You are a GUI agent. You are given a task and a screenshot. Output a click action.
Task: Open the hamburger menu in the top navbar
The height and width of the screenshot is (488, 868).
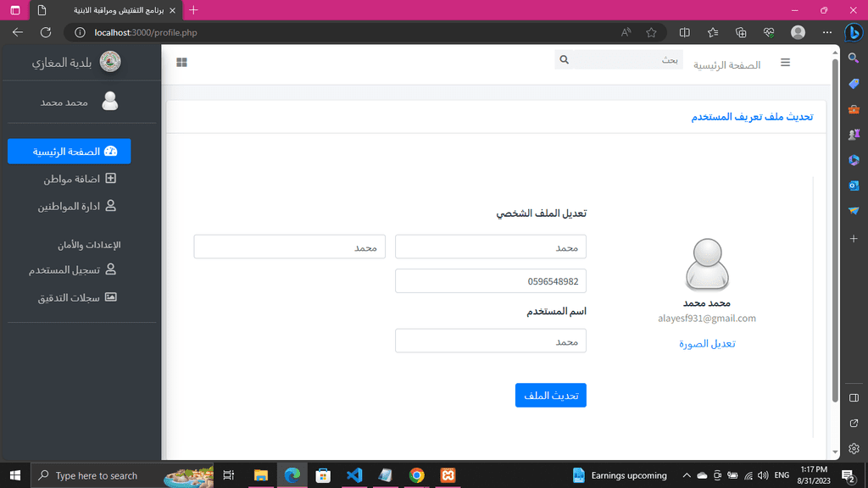pos(785,63)
